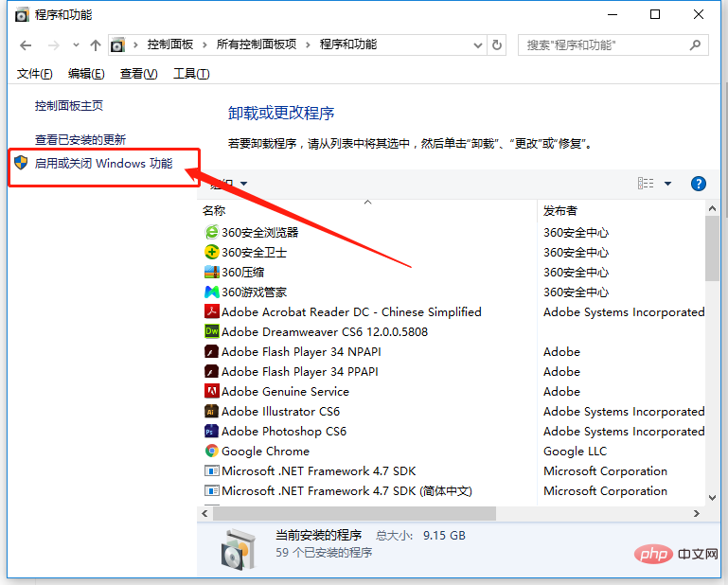The width and height of the screenshot is (728, 585).
Task: Click the Adobe Illustrator CS6 icon
Action: (x=212, y=411)
